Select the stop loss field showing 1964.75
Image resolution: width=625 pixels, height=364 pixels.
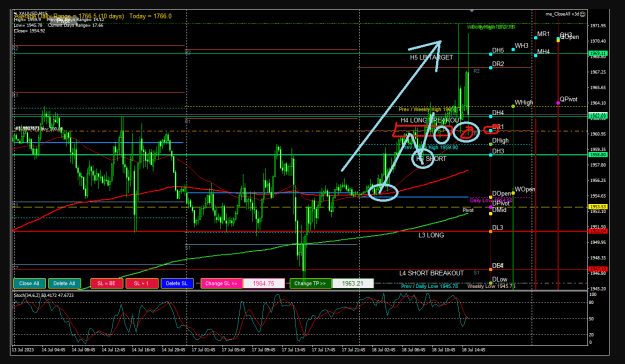point(263,283)
